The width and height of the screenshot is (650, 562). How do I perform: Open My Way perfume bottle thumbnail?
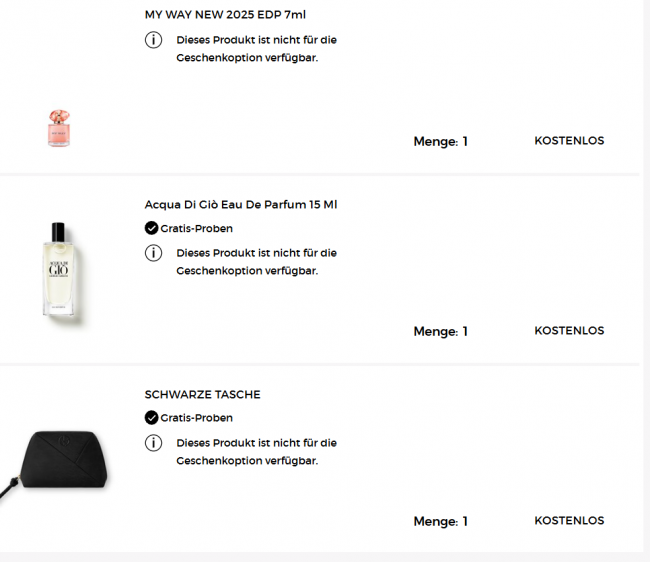[x=58, y=127]
